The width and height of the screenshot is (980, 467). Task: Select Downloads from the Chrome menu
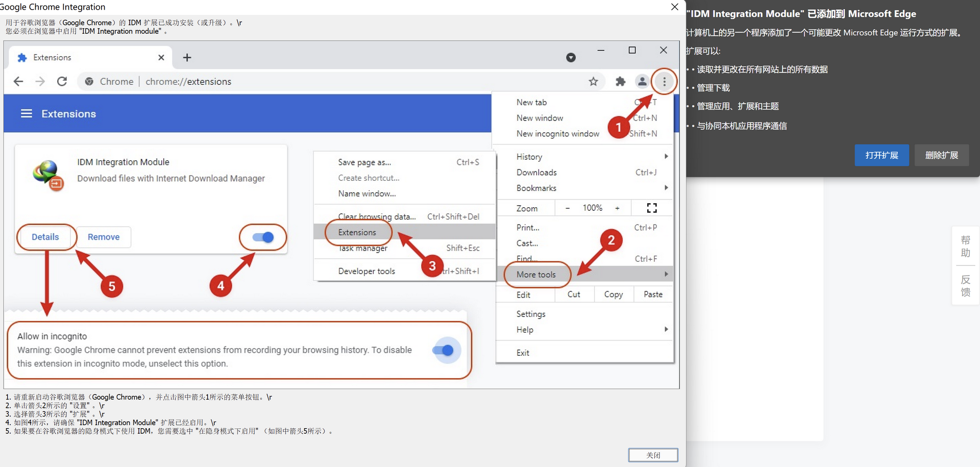[536, 173]
